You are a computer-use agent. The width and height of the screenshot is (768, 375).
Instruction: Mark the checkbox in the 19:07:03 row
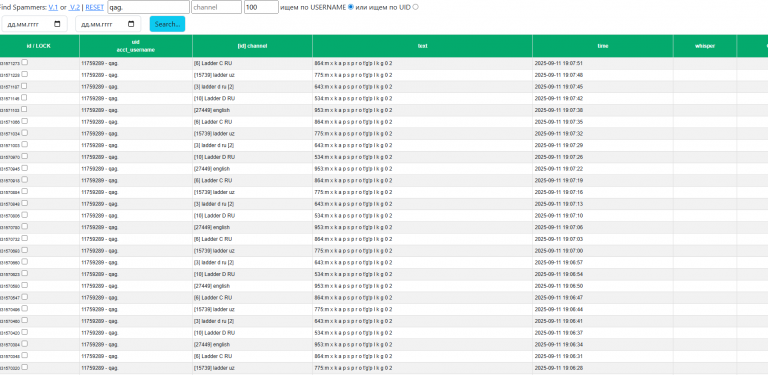pos(24,238)
